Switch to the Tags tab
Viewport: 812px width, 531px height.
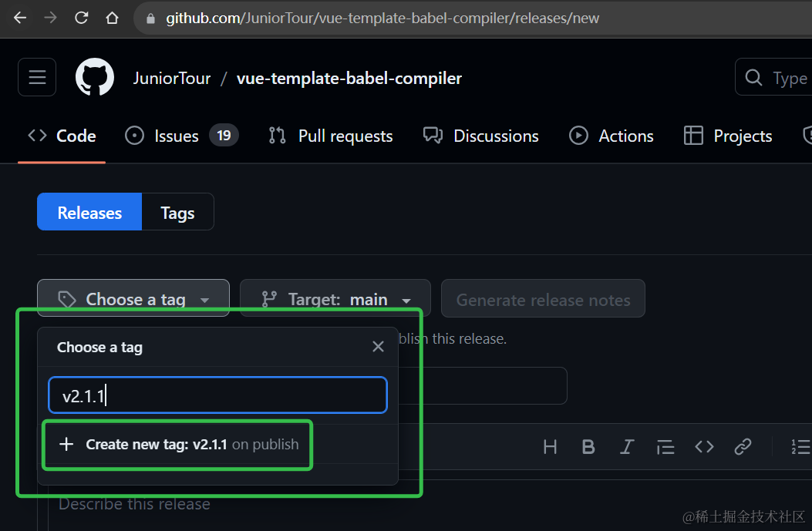point(177,213)
